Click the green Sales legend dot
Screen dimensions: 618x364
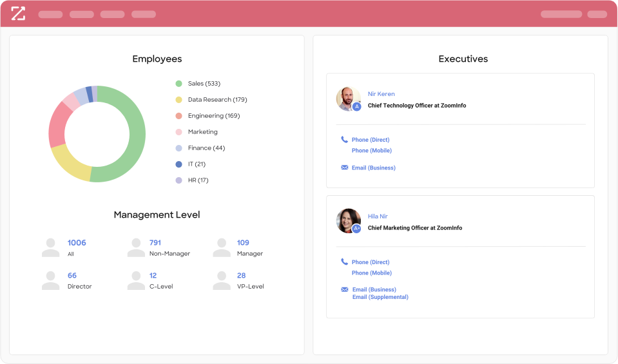click(x=179, y=84)
